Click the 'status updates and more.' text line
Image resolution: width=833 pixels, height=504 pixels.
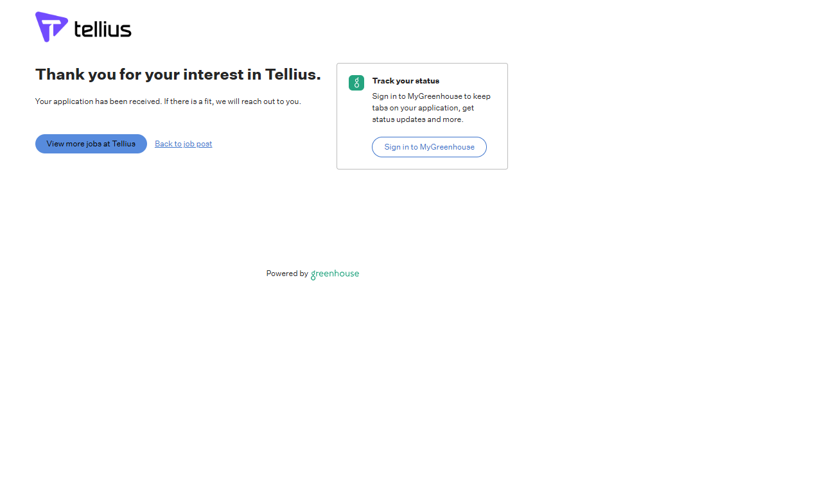[x=417, y=119]
